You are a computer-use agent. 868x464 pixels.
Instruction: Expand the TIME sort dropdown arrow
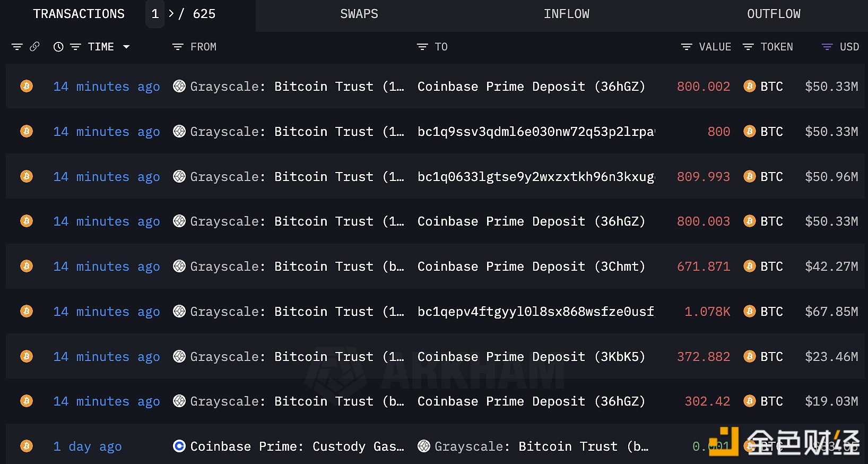[x=126, y=47]
